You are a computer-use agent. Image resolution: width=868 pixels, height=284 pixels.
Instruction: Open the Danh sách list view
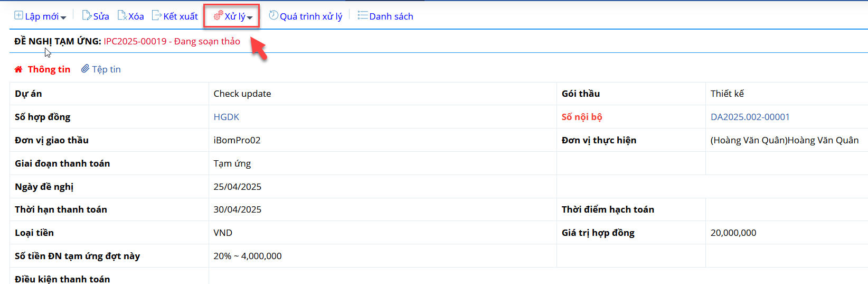tap(385, 16)
